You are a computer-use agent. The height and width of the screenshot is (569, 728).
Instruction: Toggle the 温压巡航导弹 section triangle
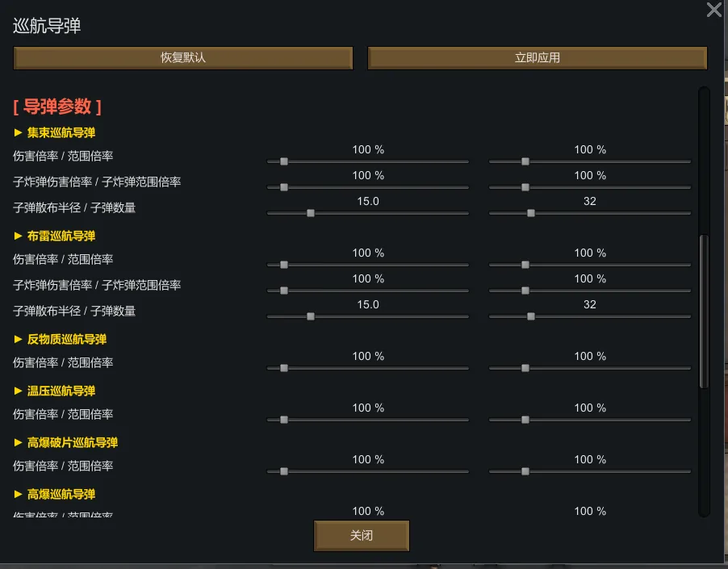point(19,391)
